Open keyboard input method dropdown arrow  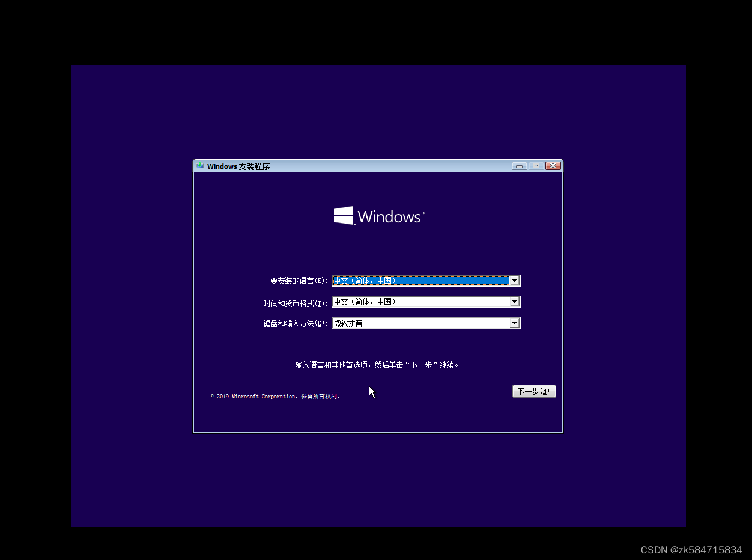pyautogui.click(x=514, y=323)
